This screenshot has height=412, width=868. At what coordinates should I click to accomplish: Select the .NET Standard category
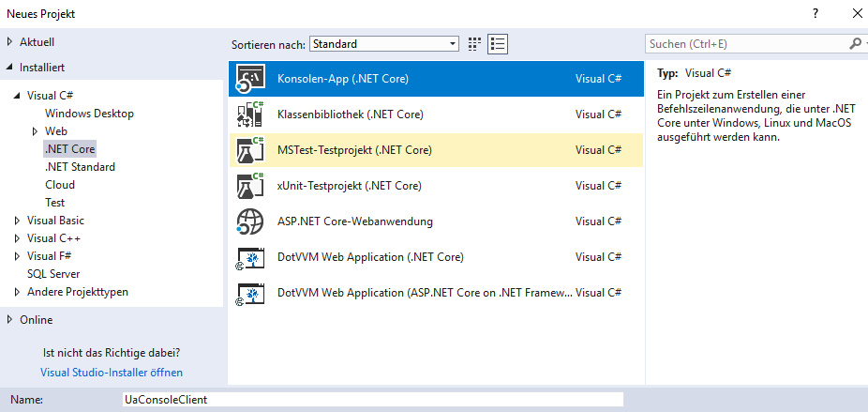coord(80,167)
